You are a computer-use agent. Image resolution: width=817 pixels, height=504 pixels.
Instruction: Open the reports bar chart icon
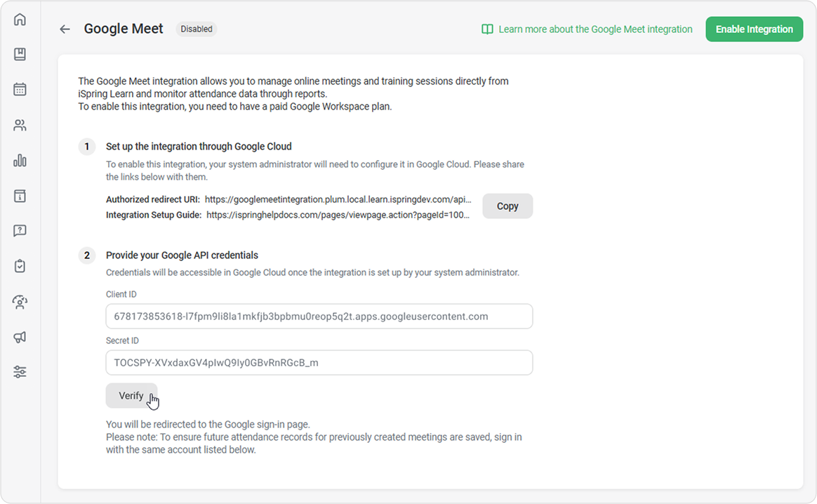coord(20,161)
